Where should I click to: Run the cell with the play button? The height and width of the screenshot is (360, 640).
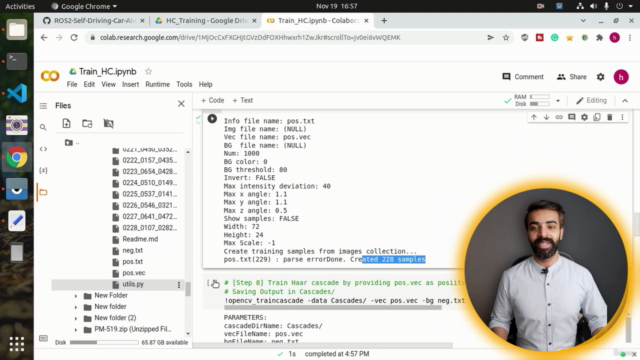pyautogui.click(x=212, y=119)
